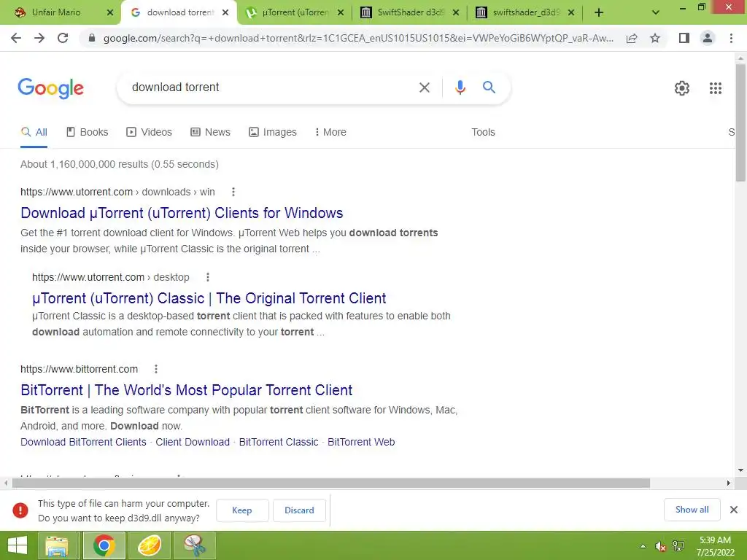
Task: Open Google quick settings gear
Action: [682, 88]
